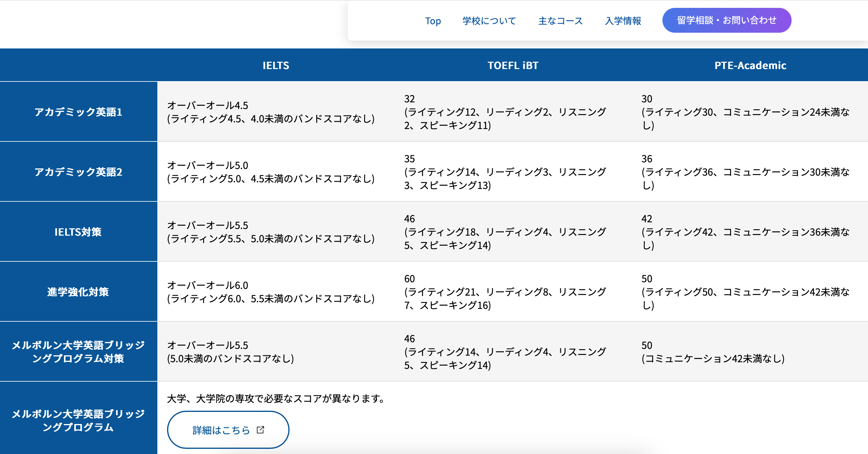Open the 主なコース menu item
This screenshot has width=868, height=454.
pyautogui.click(x=560, y=21)
